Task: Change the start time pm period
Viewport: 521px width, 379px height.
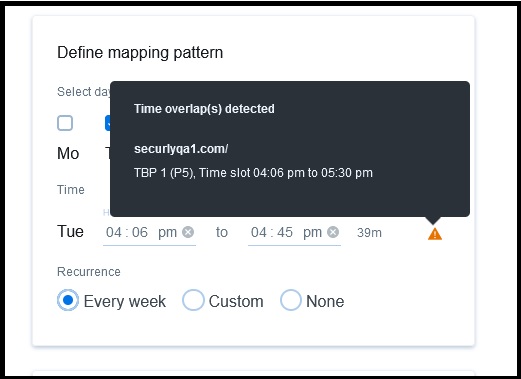Action: (x=167, y=233)
